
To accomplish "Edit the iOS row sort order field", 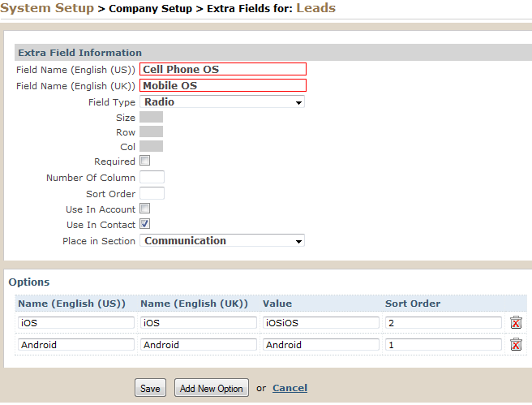I will point(444,323).
